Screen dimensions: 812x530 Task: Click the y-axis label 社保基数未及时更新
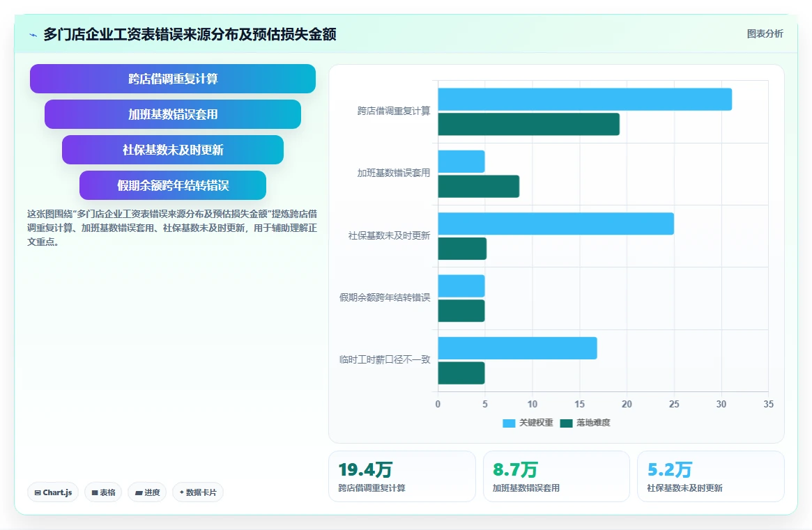389,235
